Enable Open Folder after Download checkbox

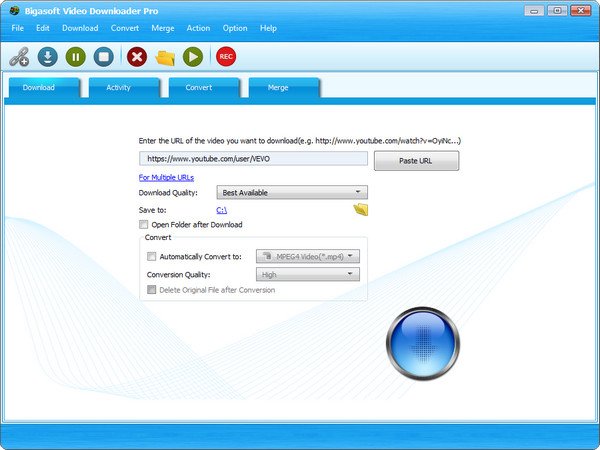pos(143,224)
